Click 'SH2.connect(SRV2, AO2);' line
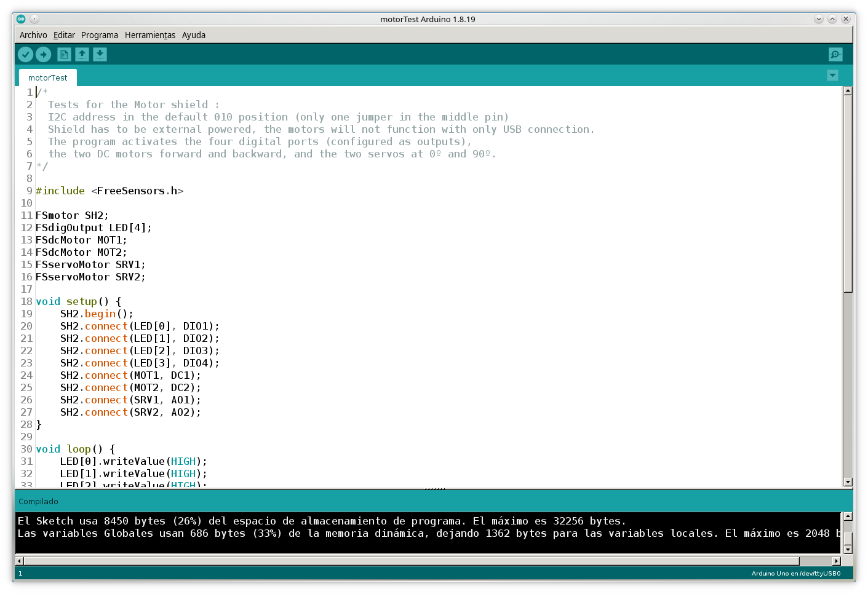Viewport: 868px width, 594px height. (130, 412)
